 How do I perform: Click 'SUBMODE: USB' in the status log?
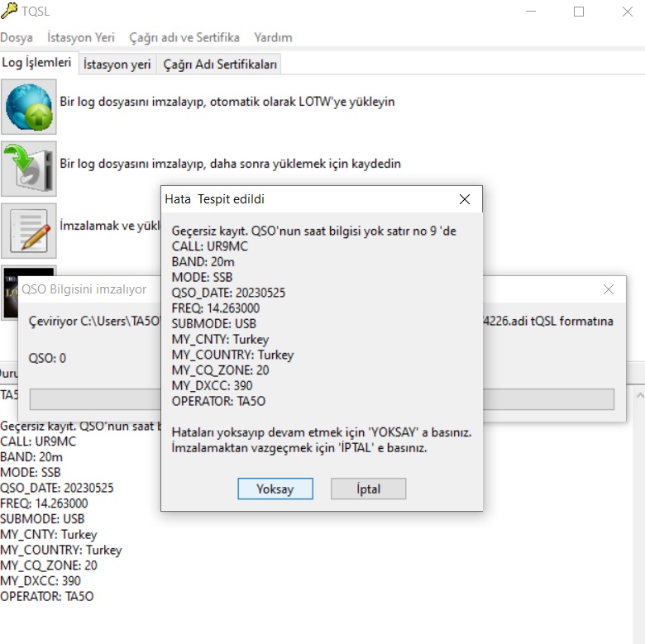pyautogui.click(x=42, y=519)
